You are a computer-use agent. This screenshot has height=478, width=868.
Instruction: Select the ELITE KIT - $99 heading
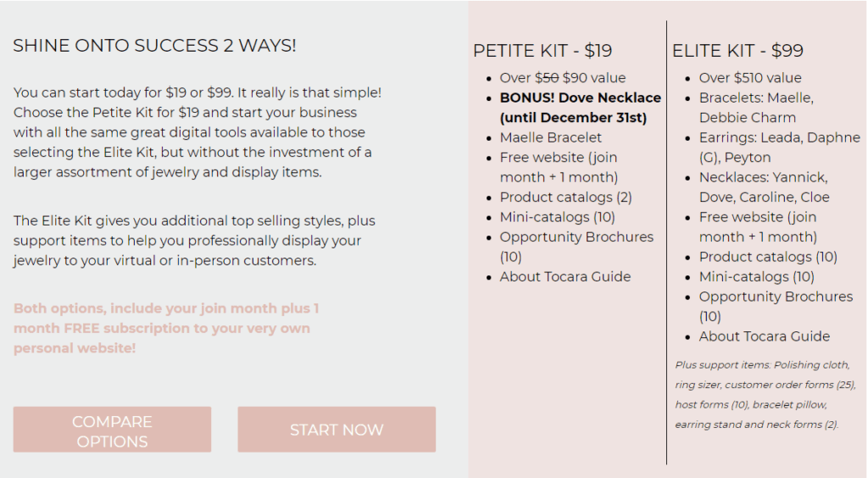pyautogui.click(x=737, y=51)
